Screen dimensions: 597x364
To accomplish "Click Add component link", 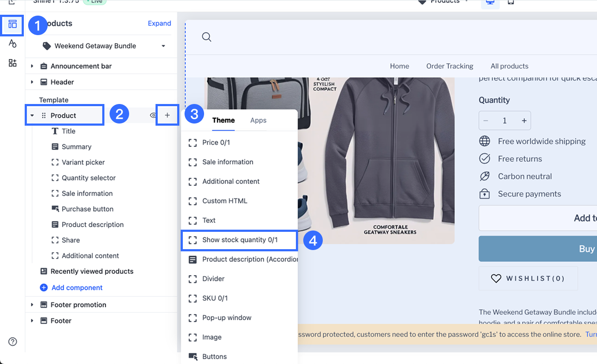I will pos(77,288).
